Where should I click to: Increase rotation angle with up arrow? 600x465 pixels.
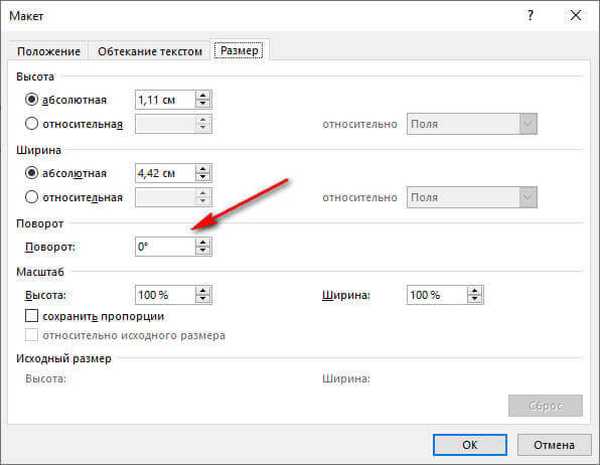pos(203,241)
